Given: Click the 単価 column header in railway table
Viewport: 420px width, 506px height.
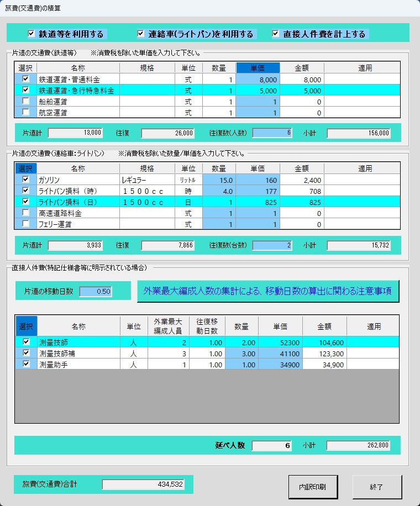Looking at the screenshot, I should click(258, 68).
